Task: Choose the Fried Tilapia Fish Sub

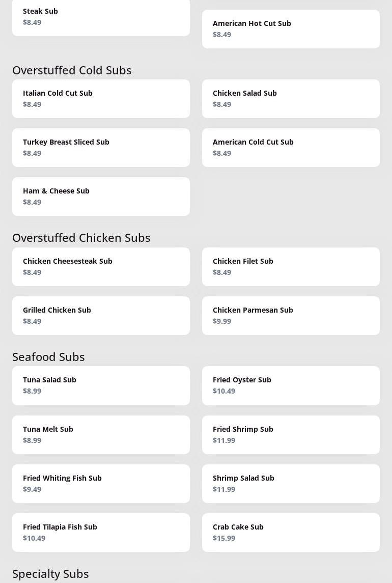Action: click(x=101, y=533)
